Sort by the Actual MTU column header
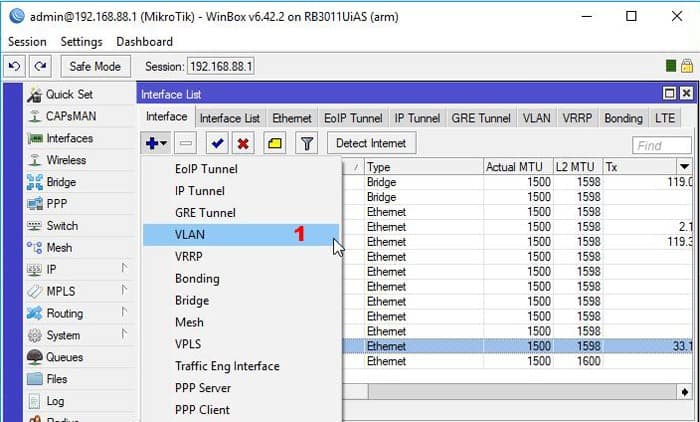Screen dimensions: 700x422 518,167
